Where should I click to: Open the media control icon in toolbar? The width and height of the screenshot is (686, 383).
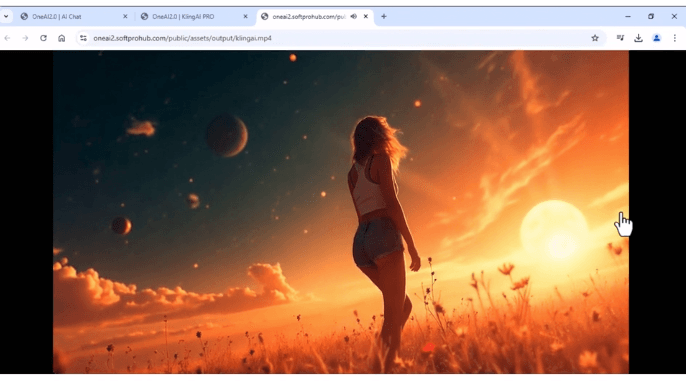coord(620,38)
